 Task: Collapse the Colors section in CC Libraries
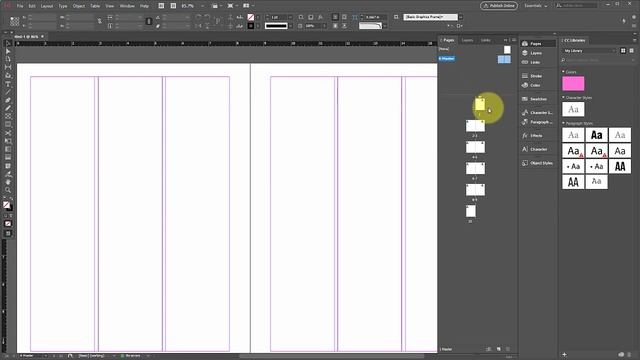[563, 72]
